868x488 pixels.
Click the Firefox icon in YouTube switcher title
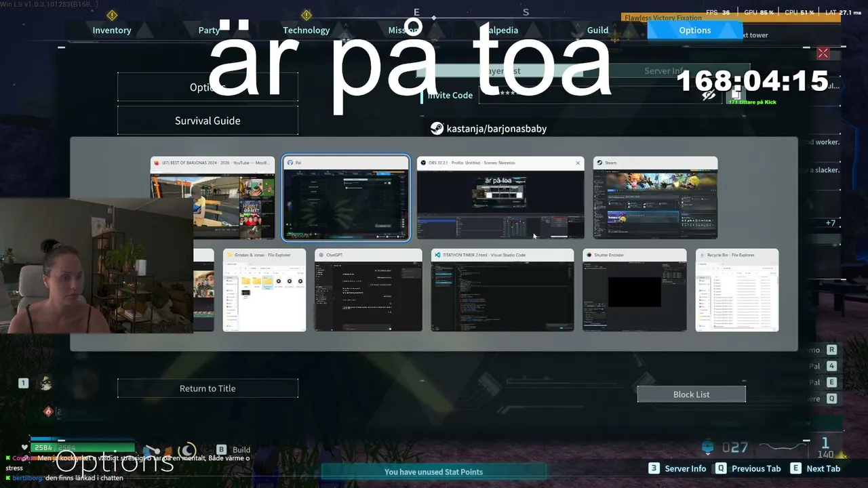click(x=157, y=163)
